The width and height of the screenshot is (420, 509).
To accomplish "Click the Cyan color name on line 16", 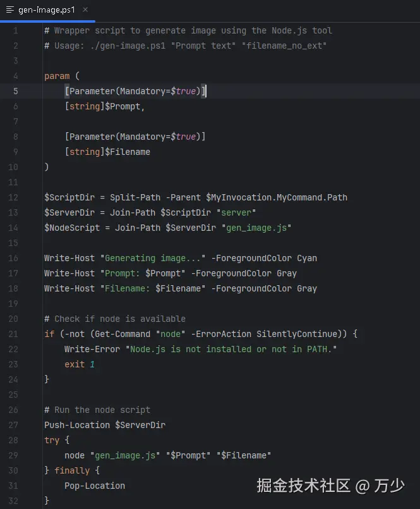I will 307,258.
